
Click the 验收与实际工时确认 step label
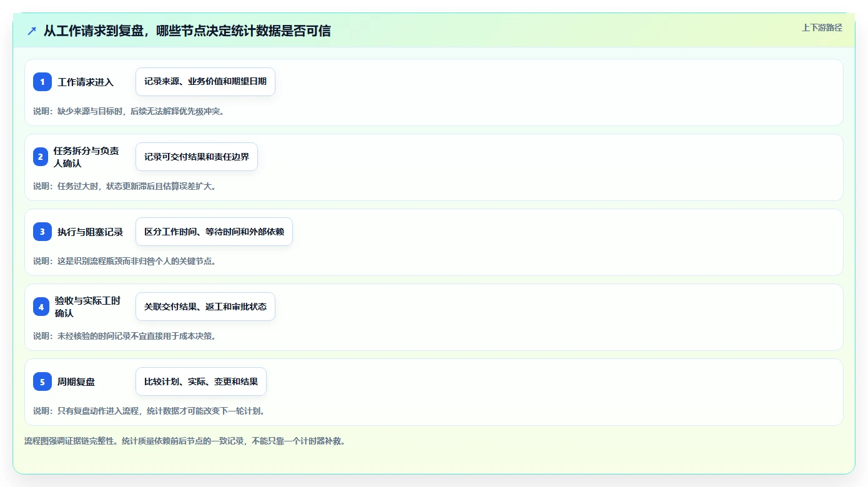point(87,307)
